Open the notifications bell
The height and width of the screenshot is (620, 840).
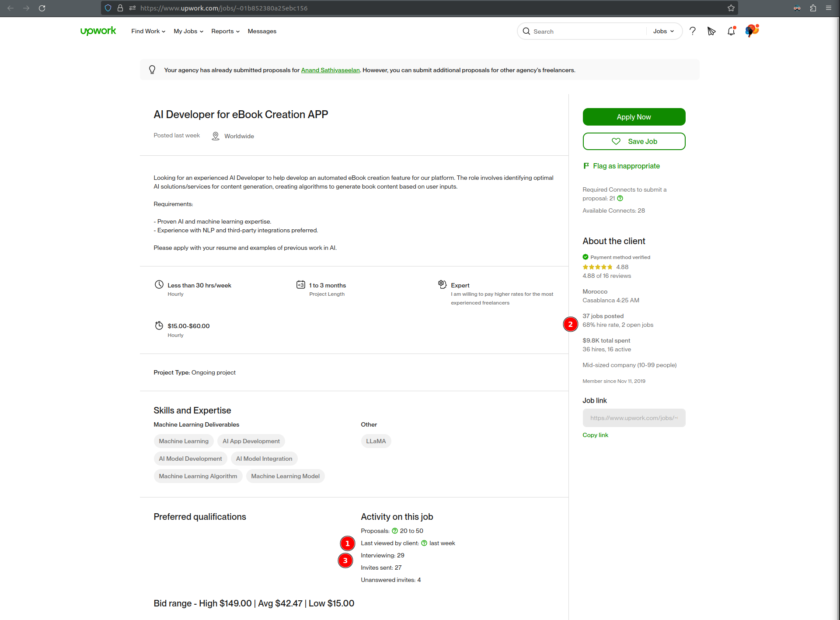click(x=731, y=31)
